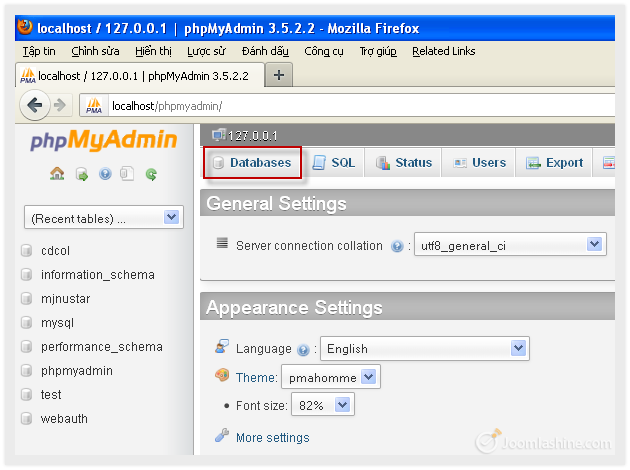Click the mjnustar database icon
Screen dimensions: 630x470
coord(27,298)
